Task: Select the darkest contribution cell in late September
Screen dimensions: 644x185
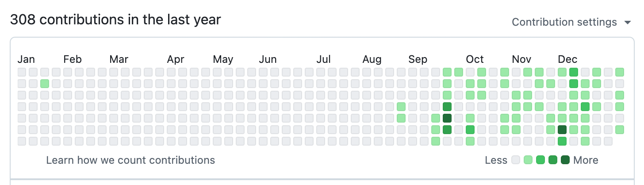Action: (447, 118)
